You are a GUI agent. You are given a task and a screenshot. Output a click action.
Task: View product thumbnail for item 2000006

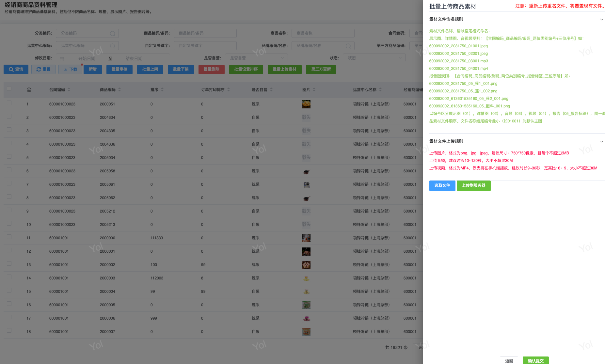click(306, 318)
